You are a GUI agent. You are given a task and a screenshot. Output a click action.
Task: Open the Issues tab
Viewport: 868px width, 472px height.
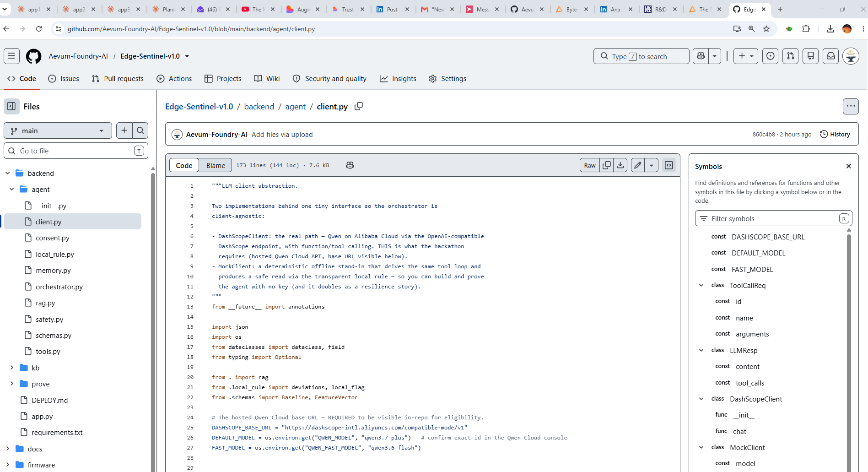pyautogui.click(x=64, y=79)
